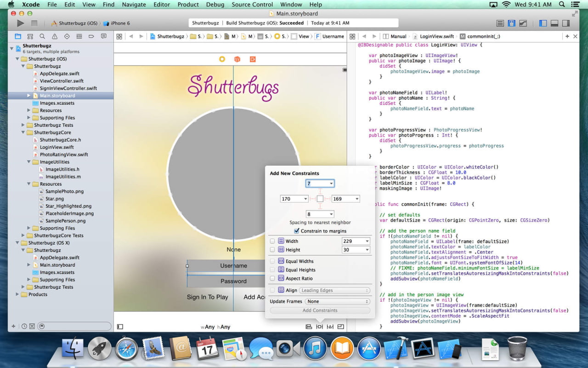Image resolution: width=588 pixels, height=368 pixels.
Task: Show the Issue navigator warning icon
Action: click(x=55, y=36)
